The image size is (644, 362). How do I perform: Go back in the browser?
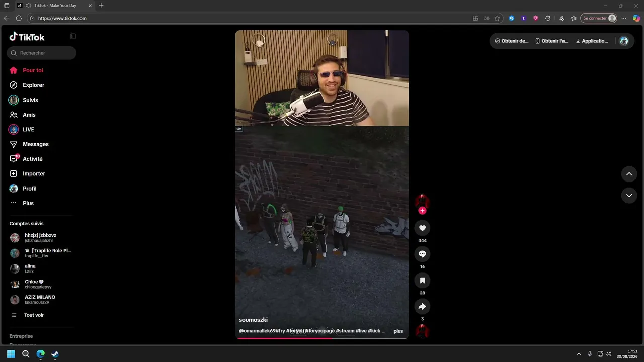point(7,18)
